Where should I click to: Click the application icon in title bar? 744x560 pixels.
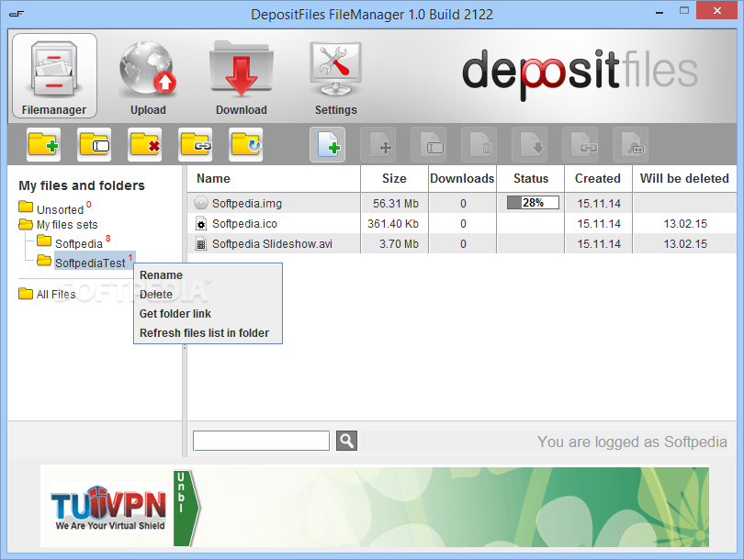[x=17, y=14]
